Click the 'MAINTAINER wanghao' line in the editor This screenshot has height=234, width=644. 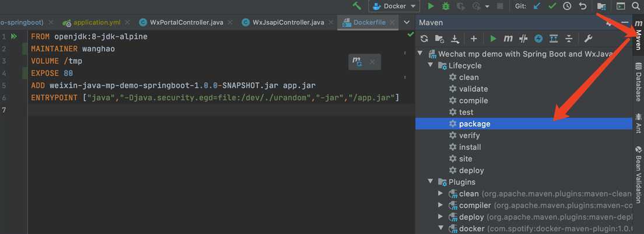[73, 49]
